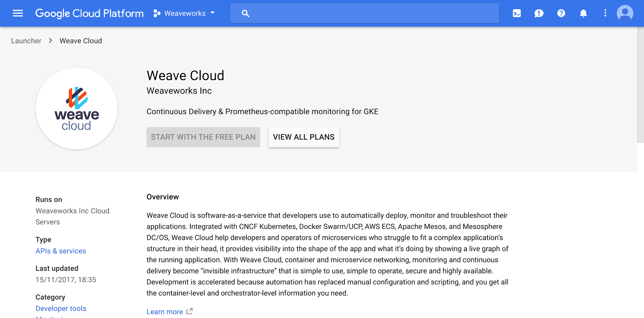Go to Launcher breadcrumb
644x318 pixels.
[26, 41]
